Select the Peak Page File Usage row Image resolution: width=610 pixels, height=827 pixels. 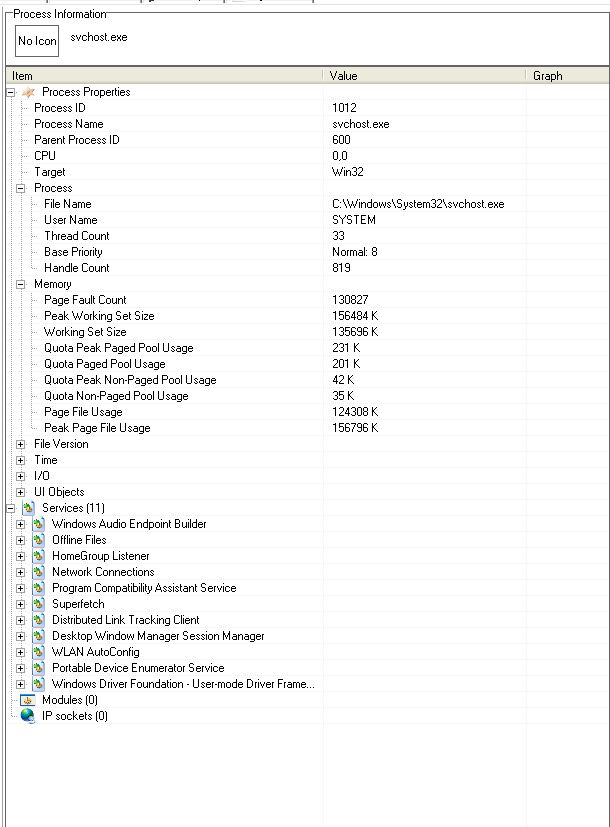point(307,428)
